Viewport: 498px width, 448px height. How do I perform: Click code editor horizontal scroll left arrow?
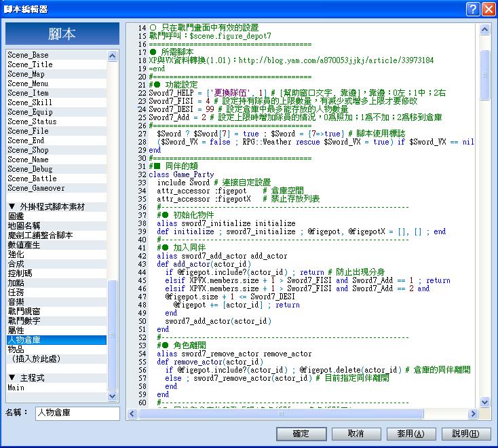132,413
